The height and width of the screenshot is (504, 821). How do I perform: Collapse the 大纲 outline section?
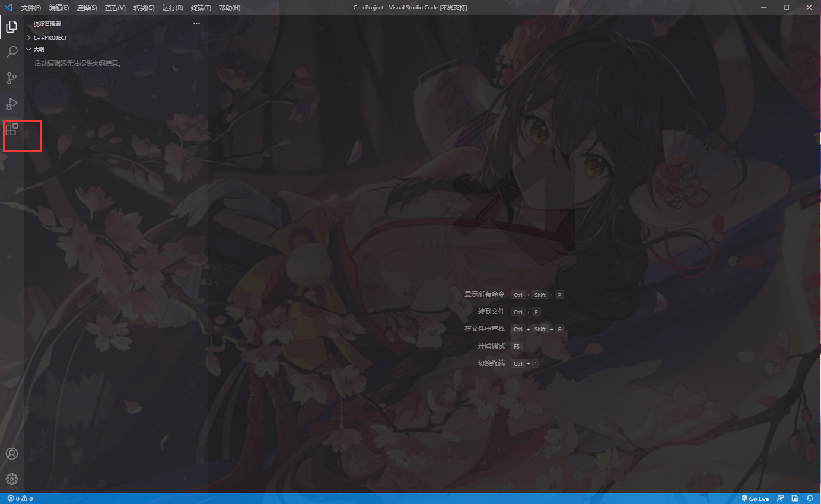click(116, 49)
